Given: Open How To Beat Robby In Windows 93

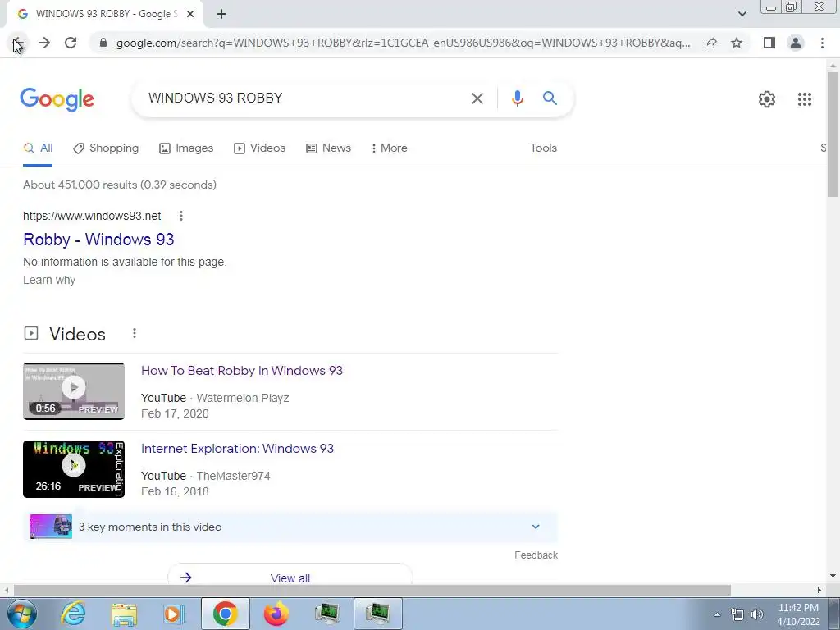Looking at the screenshot, I should (242, 371).
